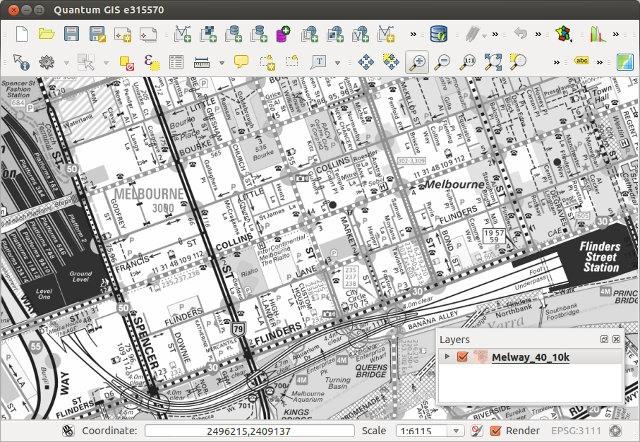Click the green-blue map plugin icon

click(x=624, y=62)
